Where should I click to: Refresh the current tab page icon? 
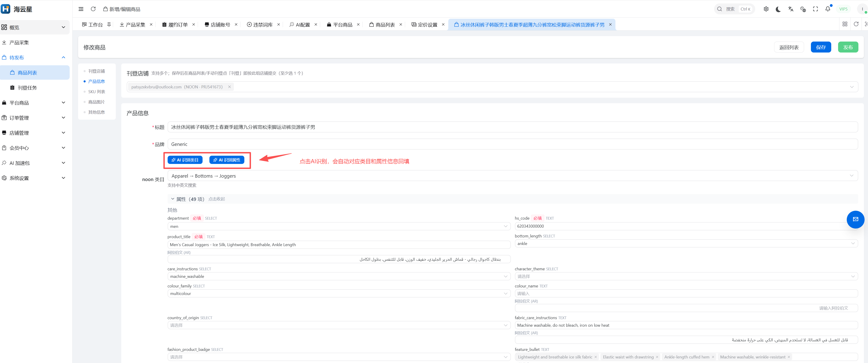856,24
